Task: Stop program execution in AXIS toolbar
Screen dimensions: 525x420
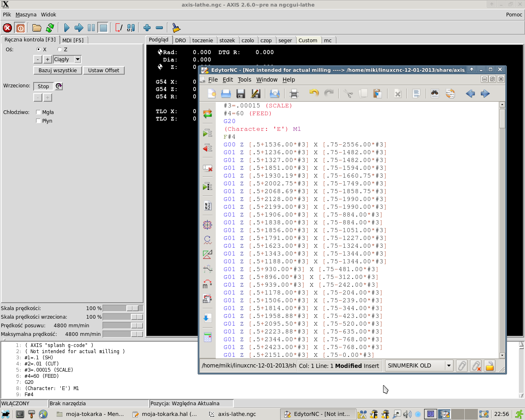Action: [103, 28]
